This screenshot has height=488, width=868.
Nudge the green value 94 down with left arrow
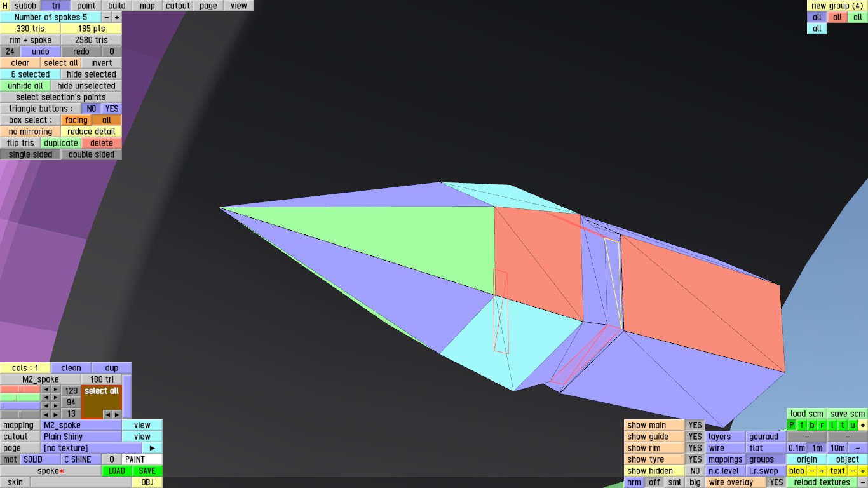coord(46,398)
